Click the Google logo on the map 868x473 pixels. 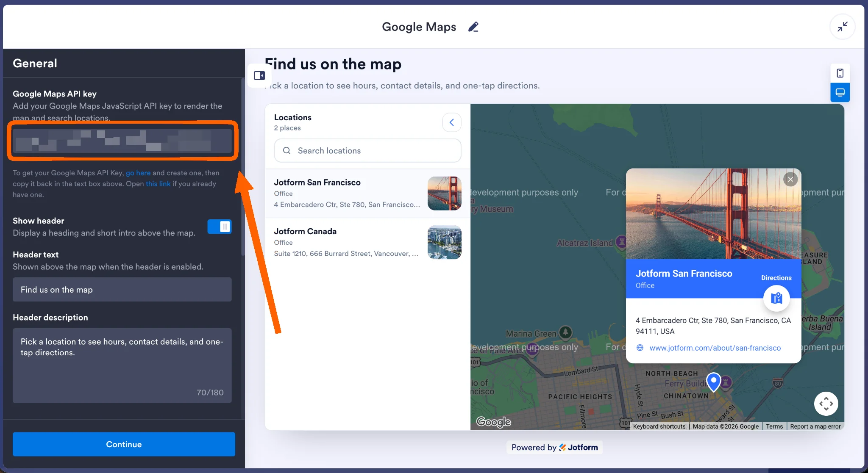click(494, 422)
